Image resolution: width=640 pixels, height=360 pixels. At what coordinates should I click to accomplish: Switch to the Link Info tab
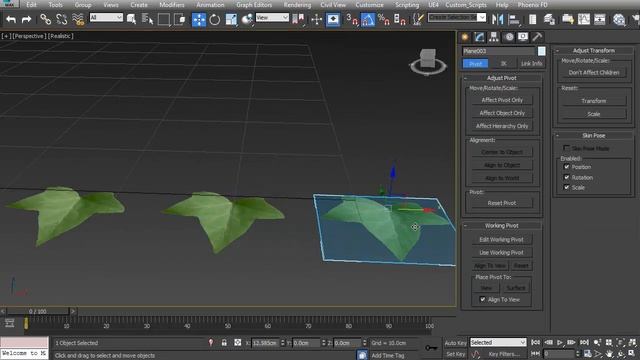(x=531, y=64)
